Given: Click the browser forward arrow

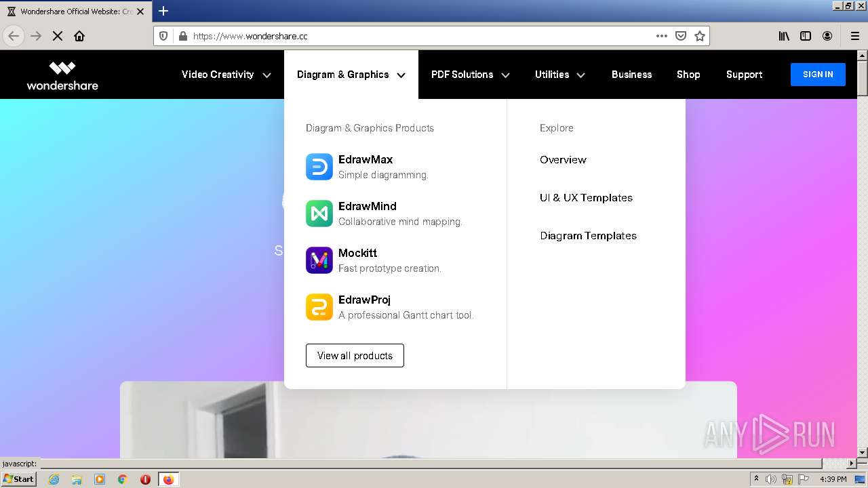Looking at the screenshot, I should point(36,36).
